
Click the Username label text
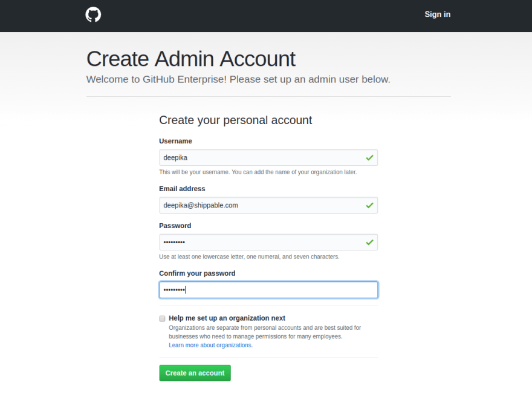[x=175, y=141]
